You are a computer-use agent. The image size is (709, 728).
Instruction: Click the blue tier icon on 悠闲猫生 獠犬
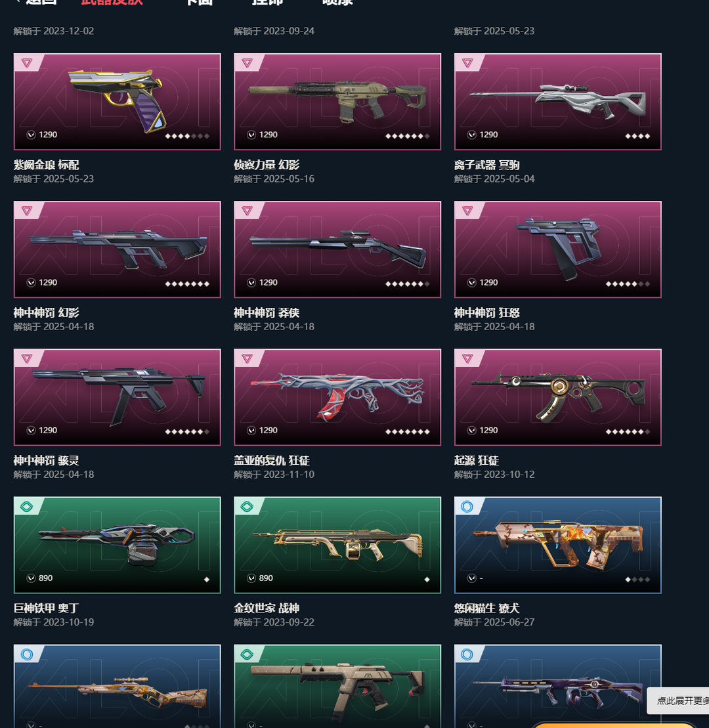coord(467,507)
